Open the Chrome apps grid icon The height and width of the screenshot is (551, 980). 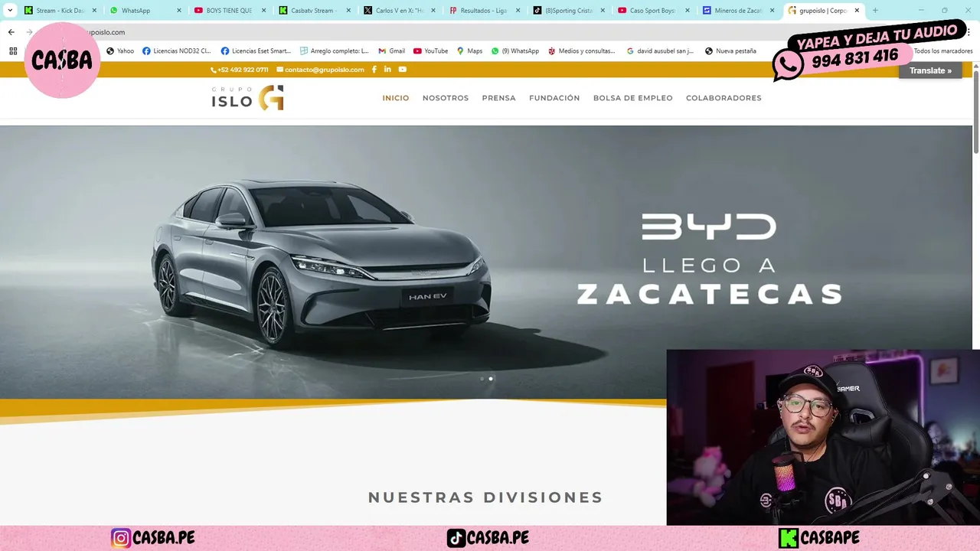pyautogui.click(x=13, y=51)
